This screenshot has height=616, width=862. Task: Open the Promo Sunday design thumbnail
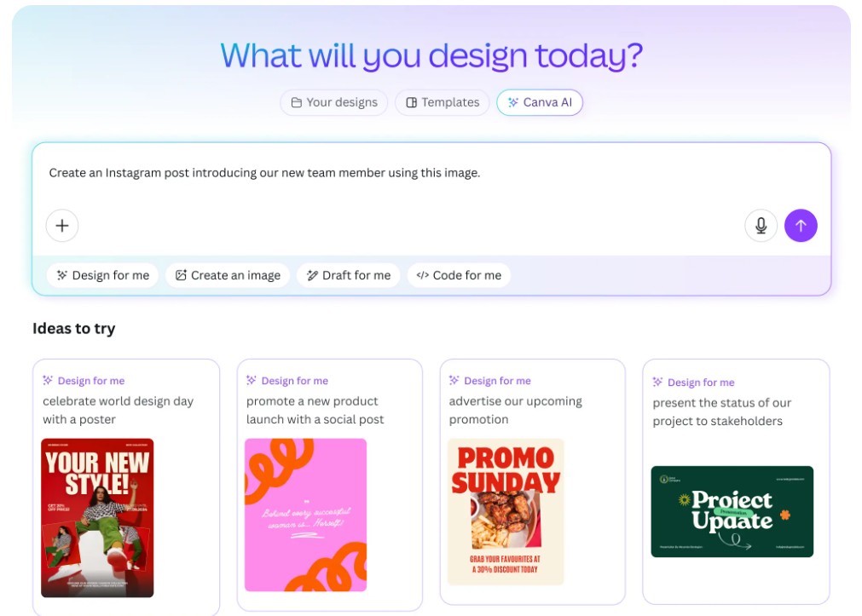coord(506,511)
